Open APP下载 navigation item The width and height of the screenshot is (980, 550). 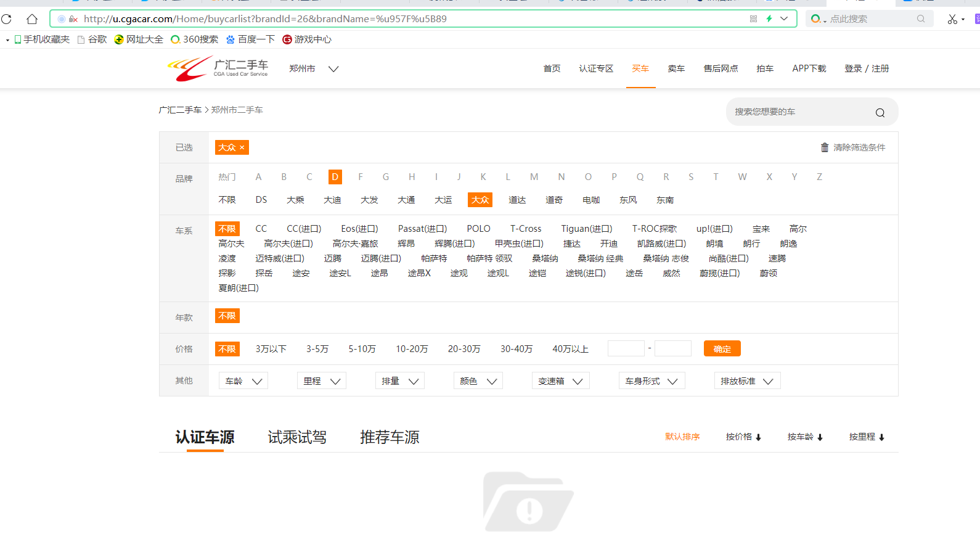809,68
